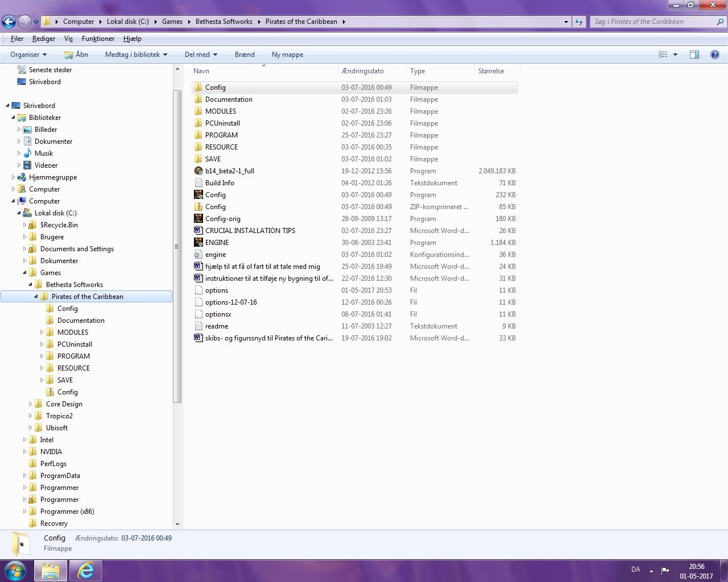Click the Videoer library icon in tree
This screenshot has height=582, width=728.
point(27,165)
